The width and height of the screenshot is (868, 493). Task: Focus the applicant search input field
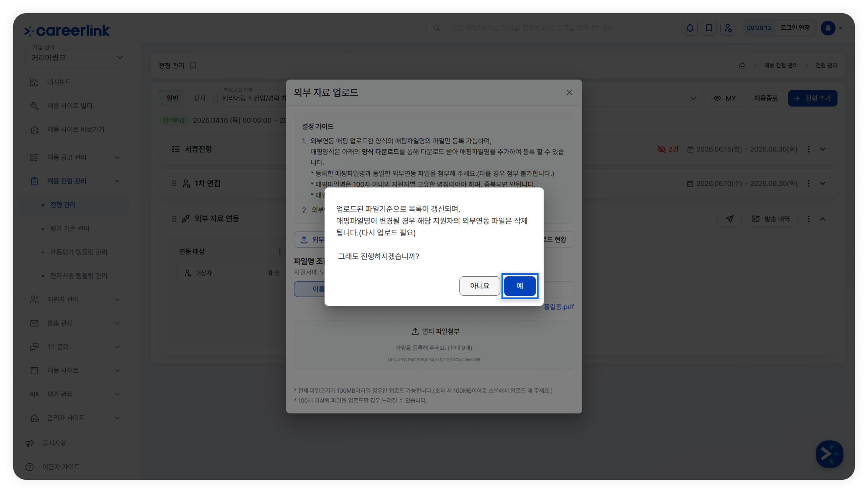549,28
